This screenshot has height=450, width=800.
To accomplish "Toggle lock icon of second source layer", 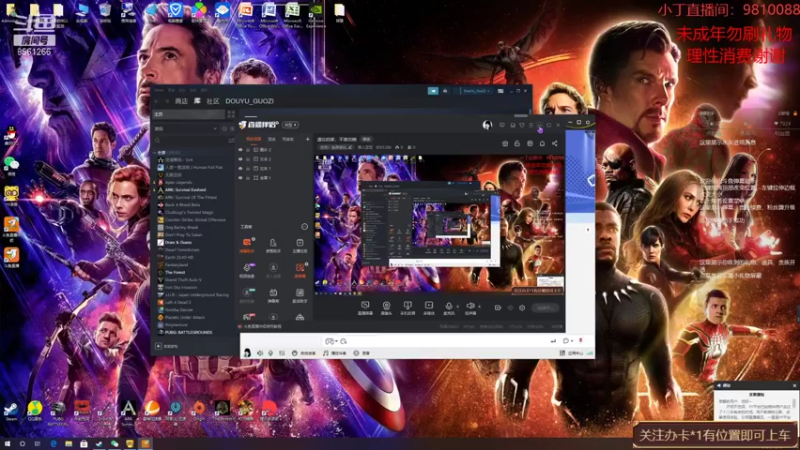I will (x=248, y=159).
